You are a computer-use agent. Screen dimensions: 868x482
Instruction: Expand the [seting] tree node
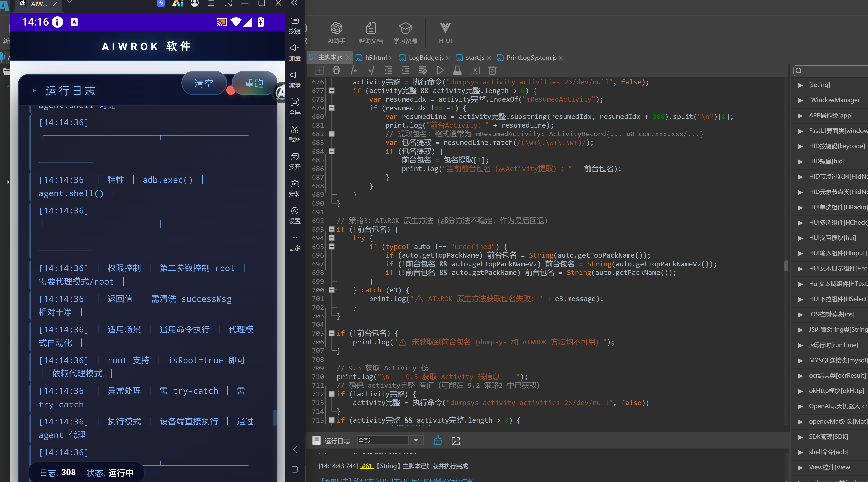[x=800, y=85]
